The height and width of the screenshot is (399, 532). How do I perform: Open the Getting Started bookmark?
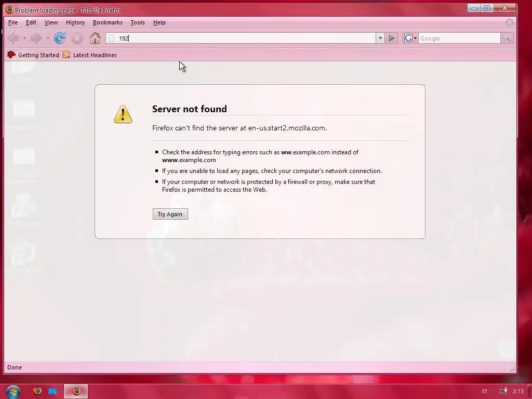(33, 55)
